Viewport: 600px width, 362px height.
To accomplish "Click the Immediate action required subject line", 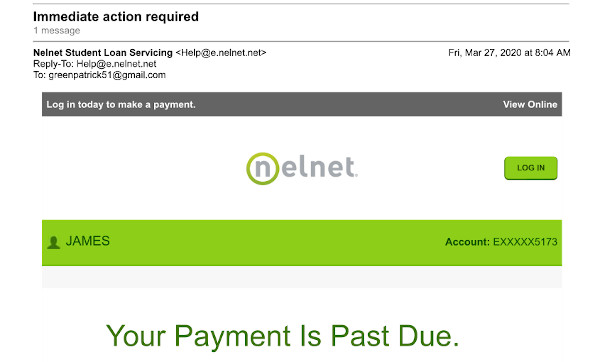I will (x=116, y=16).
